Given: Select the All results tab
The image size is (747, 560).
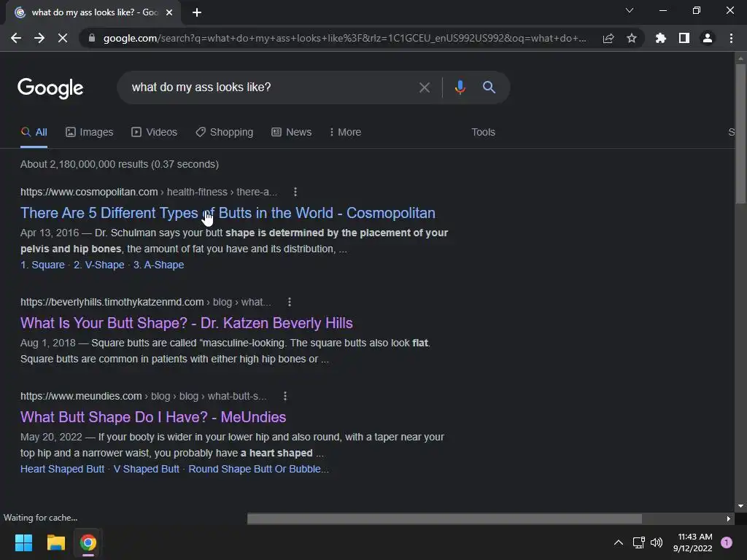Looking at the screenshot, I should click(x=34, y=133).
